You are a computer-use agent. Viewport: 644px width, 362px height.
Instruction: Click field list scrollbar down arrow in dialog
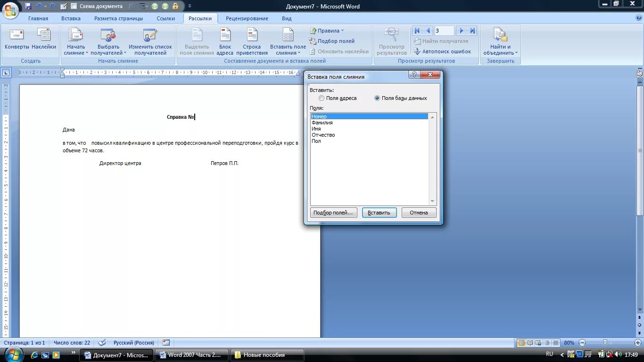coord(432,201)
